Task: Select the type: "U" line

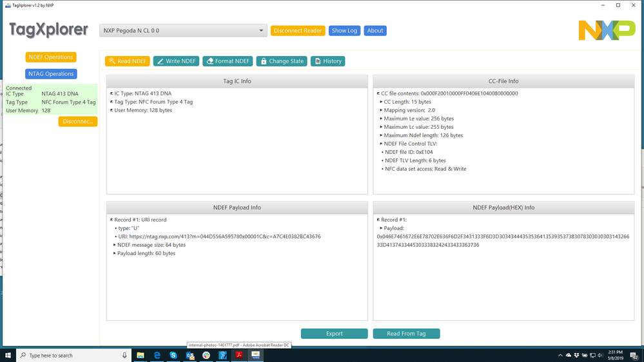Action: 128,228
